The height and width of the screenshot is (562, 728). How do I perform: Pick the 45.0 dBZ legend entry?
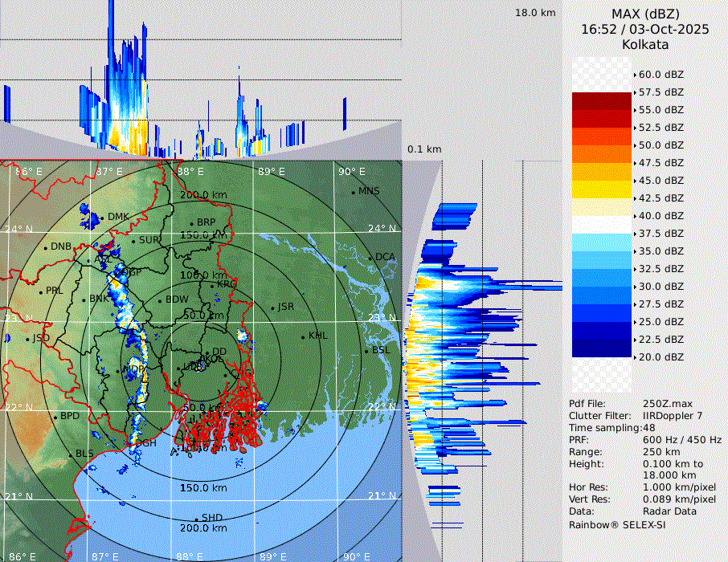[x=661, y=181]
